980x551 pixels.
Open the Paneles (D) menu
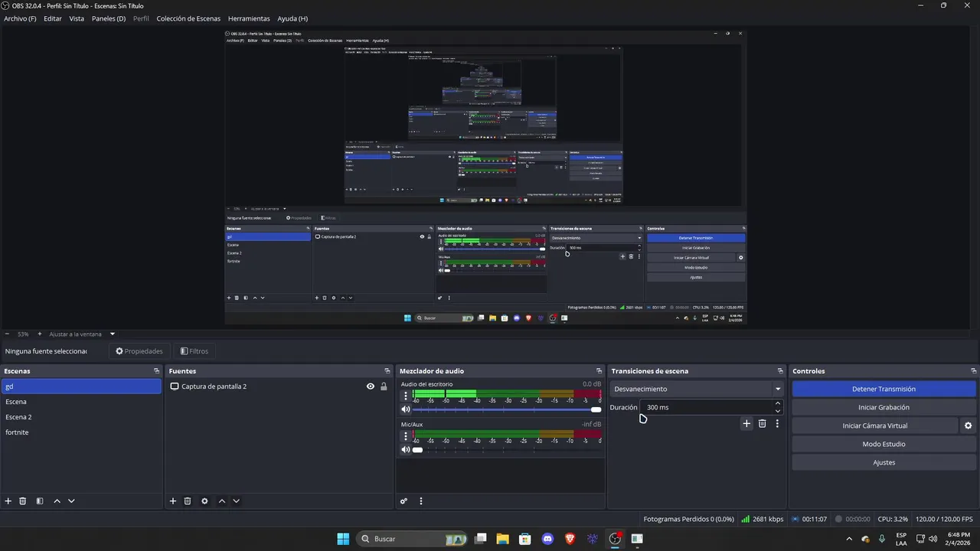[x=109, y=18]
